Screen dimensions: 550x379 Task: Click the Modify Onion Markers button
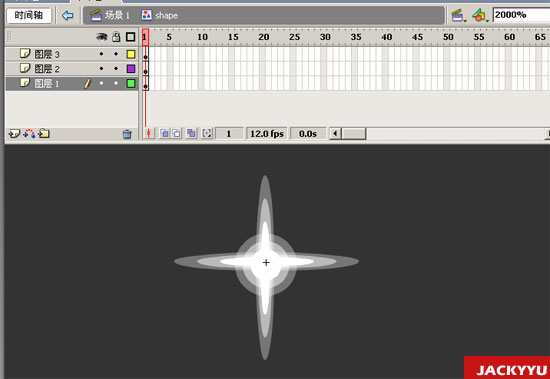207,133
